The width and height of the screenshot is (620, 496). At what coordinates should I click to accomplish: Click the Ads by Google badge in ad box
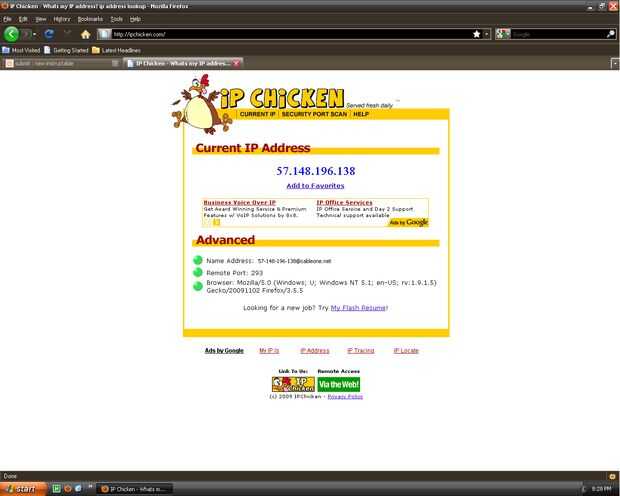tap(408, 222)
